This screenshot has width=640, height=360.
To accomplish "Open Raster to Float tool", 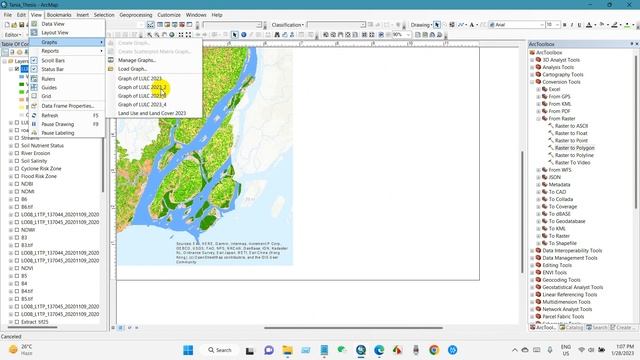I will pyautogui.click(x=571, y=133).
